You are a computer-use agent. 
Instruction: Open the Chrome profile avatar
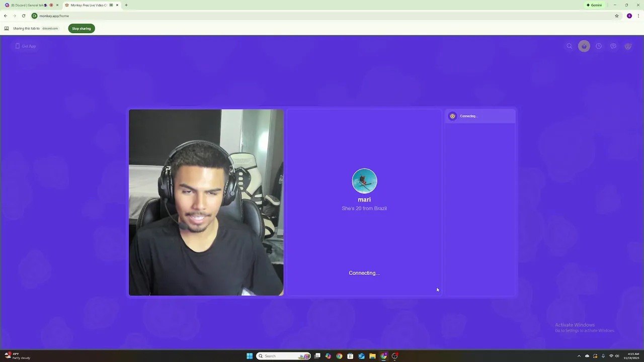(629, 16)
